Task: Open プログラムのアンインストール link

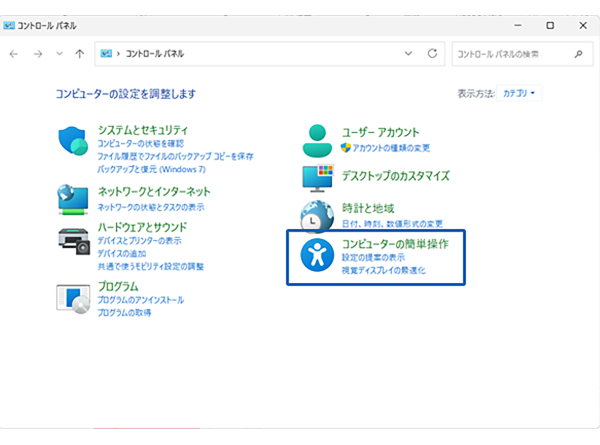Action: point(140,300)
